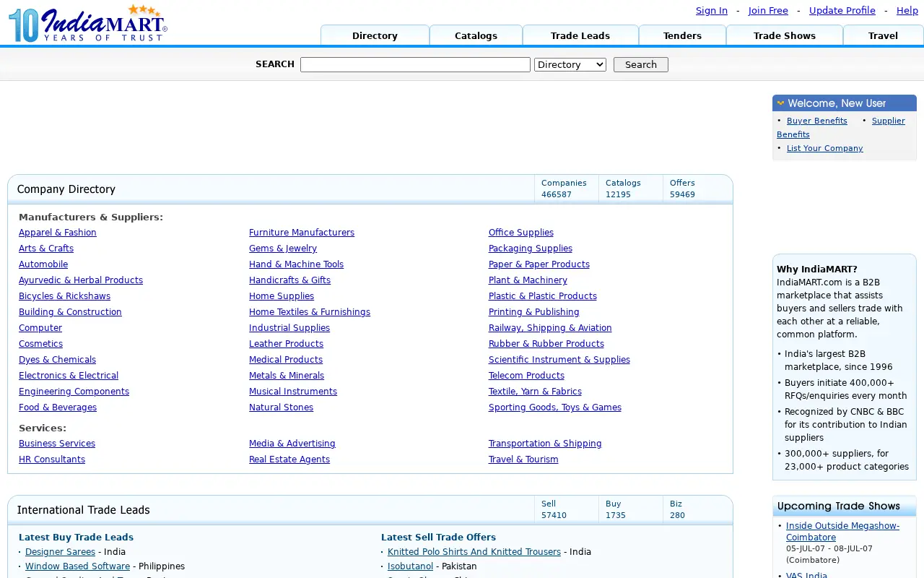Click Food & Beverages link

pos(58,407)
